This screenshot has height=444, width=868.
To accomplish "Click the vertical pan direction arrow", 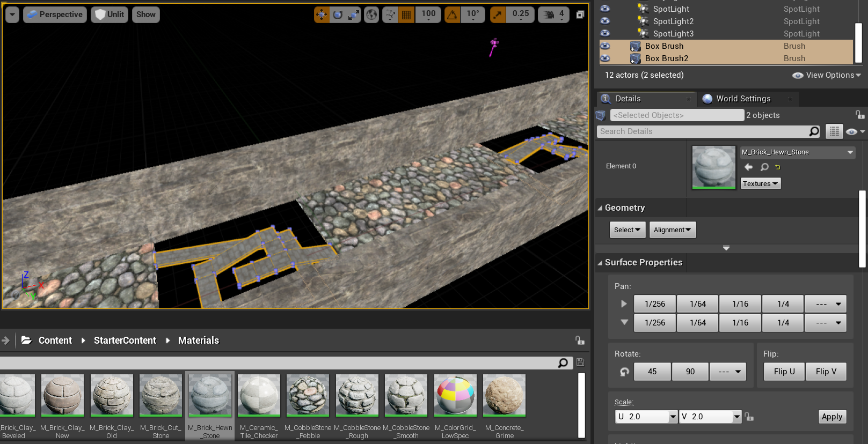I will [x=624, y=322].
